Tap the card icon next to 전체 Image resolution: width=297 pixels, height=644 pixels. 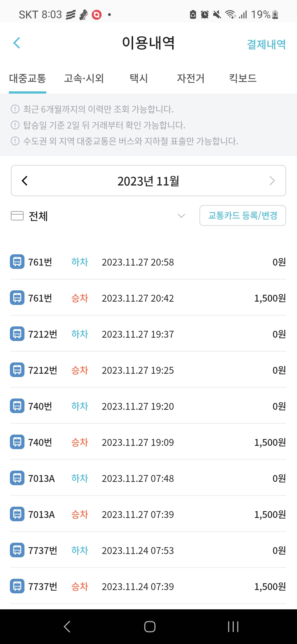click(17, 216)
